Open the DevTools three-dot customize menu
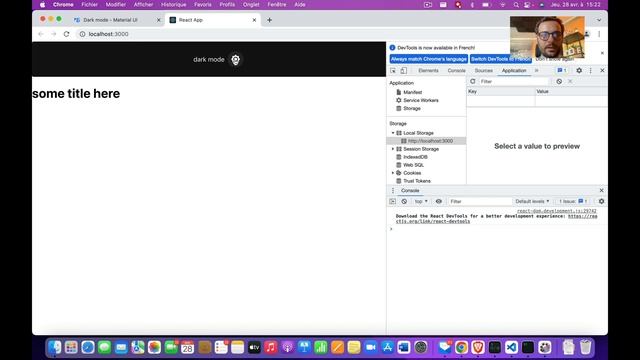This screenshot has width=640, height=360. [591, 71]
